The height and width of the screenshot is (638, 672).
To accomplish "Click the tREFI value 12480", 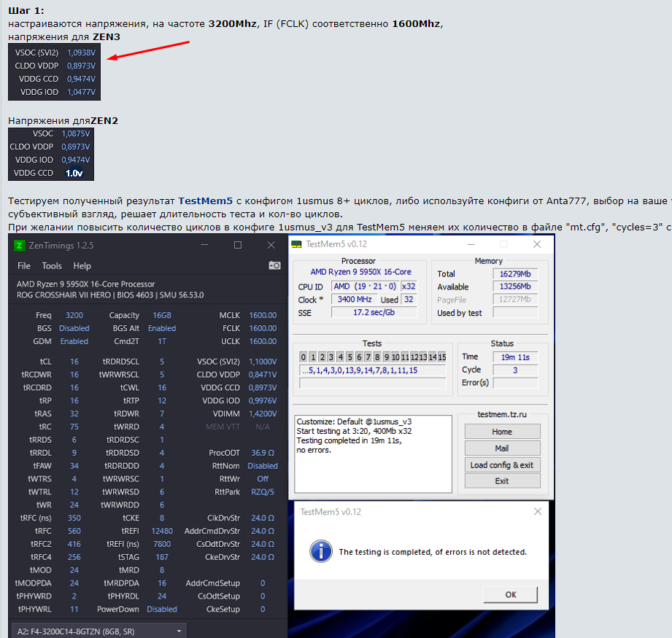I will pyautogui.click(x=162, y=531).
